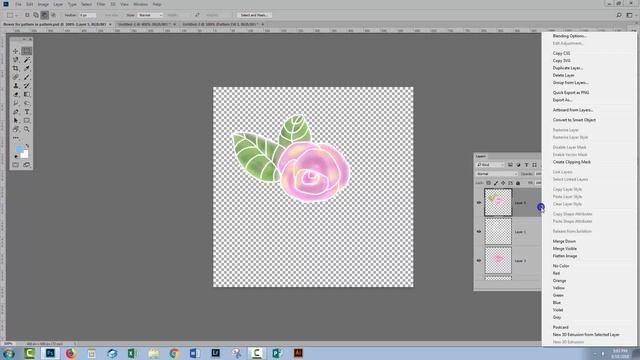This screenshot has height=360, width=640.
Task: Select the Gradient tool
Action: [x=27, y=94]
